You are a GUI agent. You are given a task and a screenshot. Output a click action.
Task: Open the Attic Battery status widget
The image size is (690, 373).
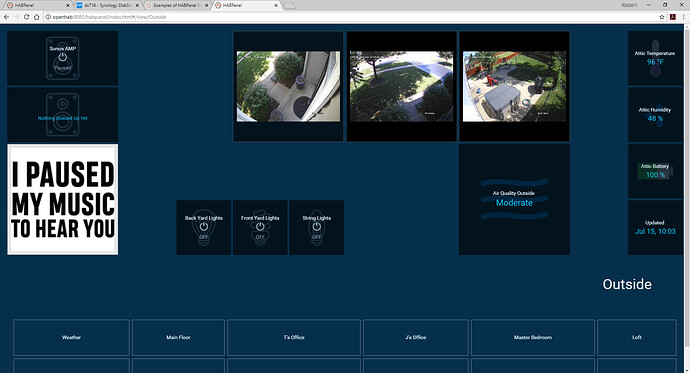click(x=655, y=171)
